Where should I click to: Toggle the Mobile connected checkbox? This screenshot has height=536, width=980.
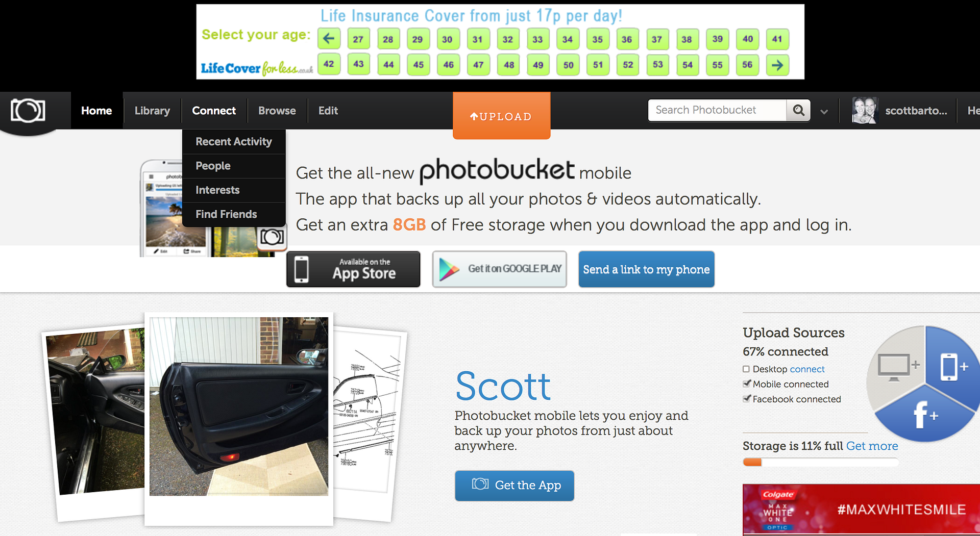pyautogui.click(x=746, y=384)
